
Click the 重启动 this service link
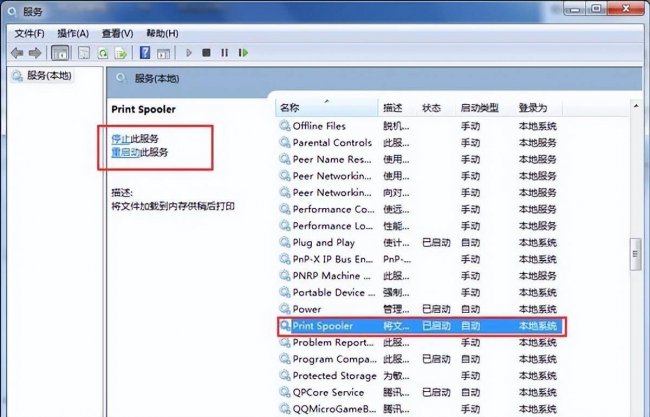(x=125, y=152)
